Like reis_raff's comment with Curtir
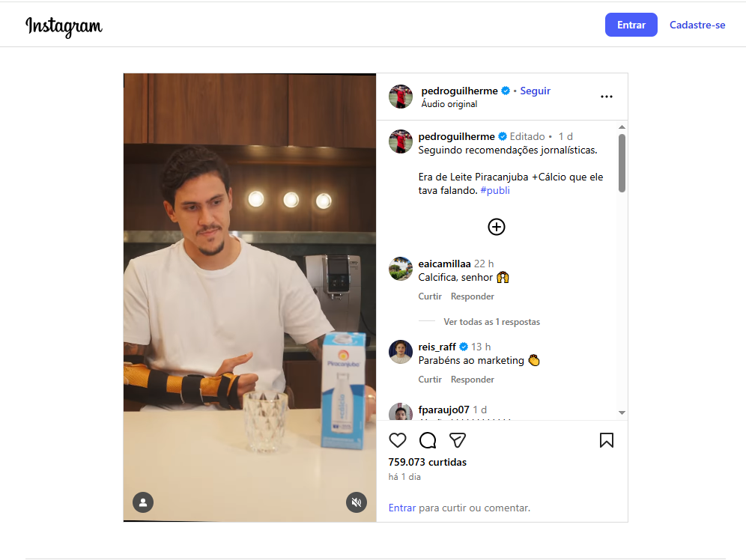Image resolution: width=746 pixels, height=560 pixels. [430, 380]
